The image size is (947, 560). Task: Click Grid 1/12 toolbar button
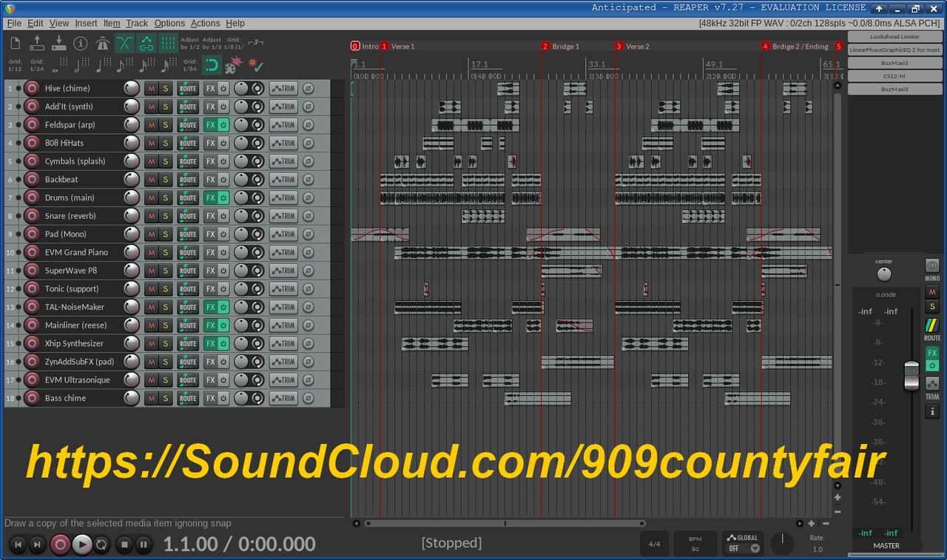[x=16, y=65]
